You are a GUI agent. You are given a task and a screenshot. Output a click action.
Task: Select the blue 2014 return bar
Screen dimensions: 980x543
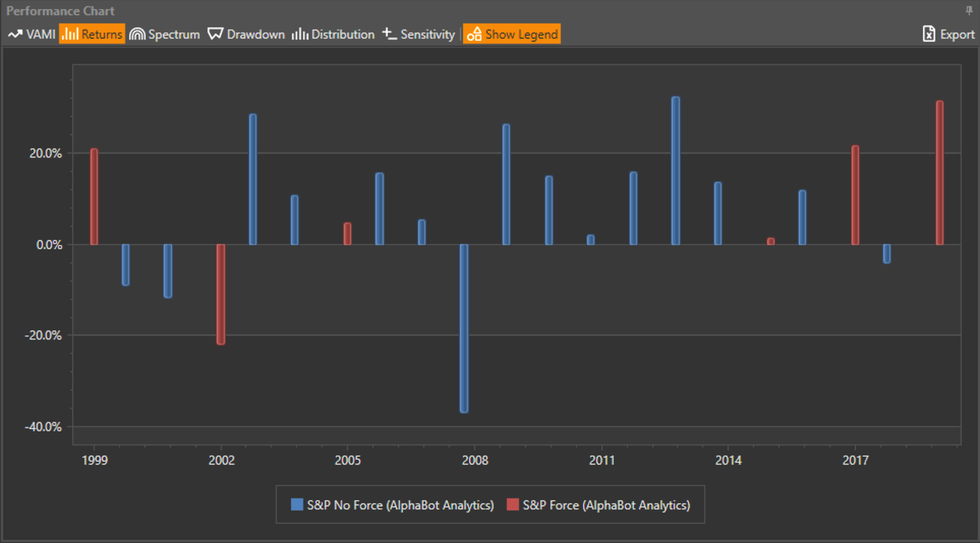(718, 213)
